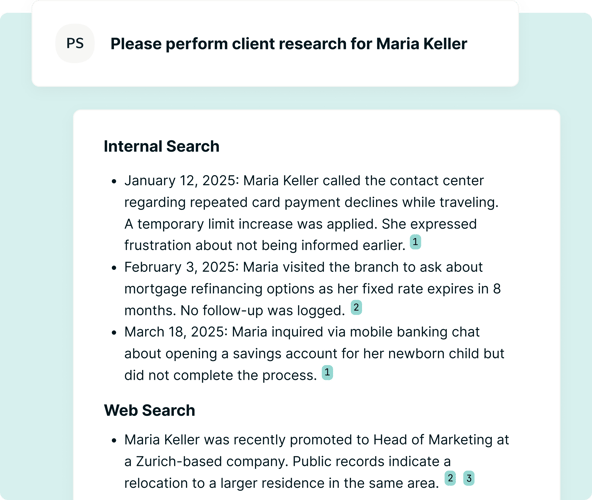Click the PS user avatar
Image resolution: width=592 pixels, height=500 pixels.
(x=75, y=43)
